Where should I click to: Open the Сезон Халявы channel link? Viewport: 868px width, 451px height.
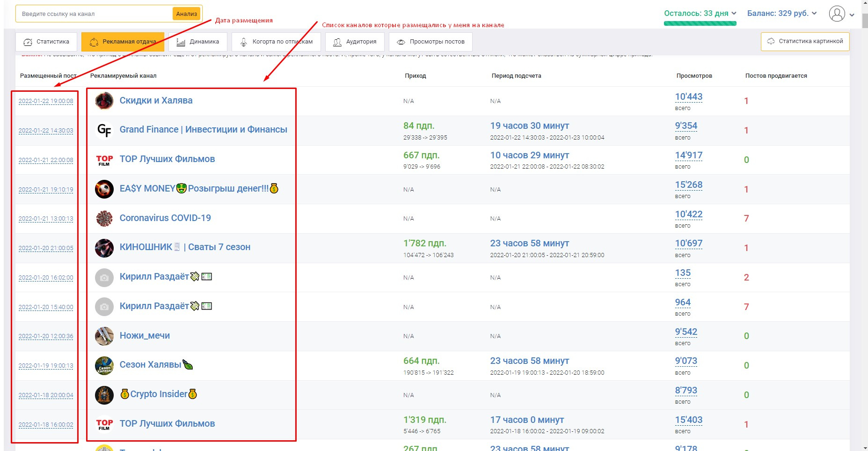coord(156,364)
